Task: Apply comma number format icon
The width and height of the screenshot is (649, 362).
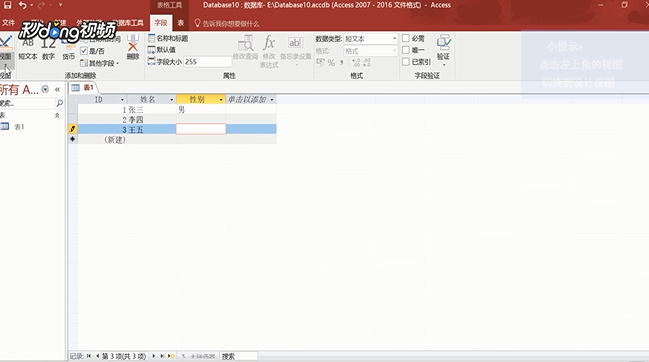Action: tap(341, 63)
